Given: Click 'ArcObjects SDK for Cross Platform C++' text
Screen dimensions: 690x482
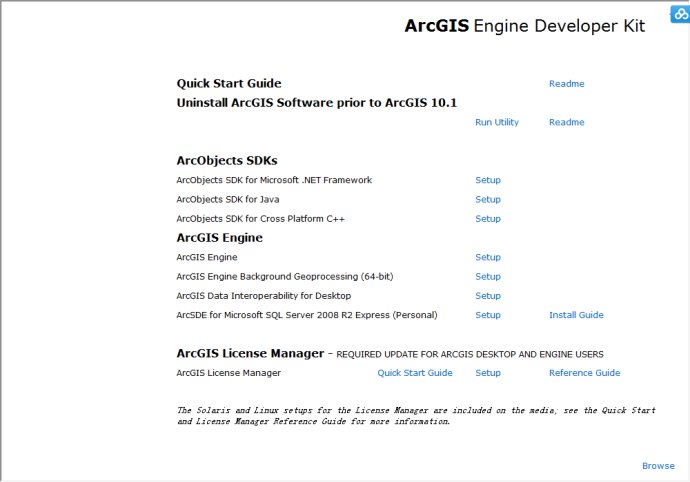Looking at the screenshot, I should (261, 219).
